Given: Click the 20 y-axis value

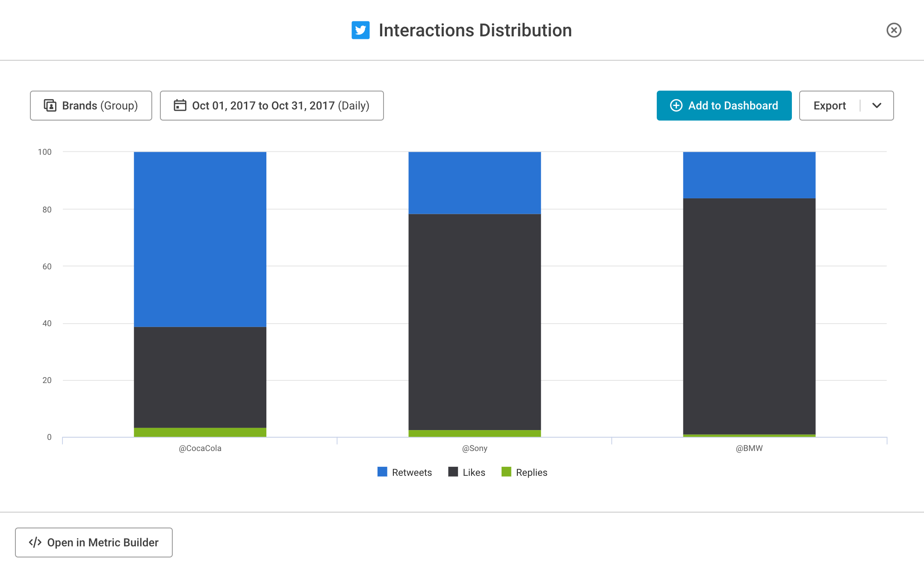Looking at the screenshot, I should tap(47, 380).
